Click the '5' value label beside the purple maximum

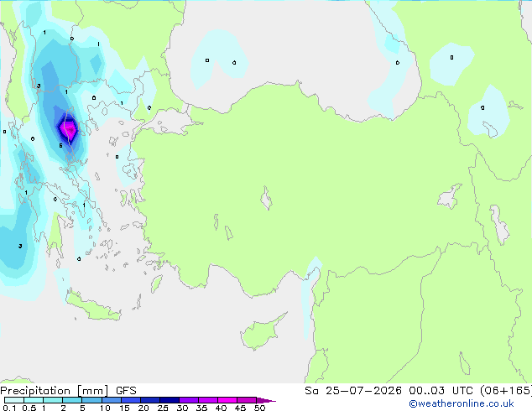pos(60,146)
